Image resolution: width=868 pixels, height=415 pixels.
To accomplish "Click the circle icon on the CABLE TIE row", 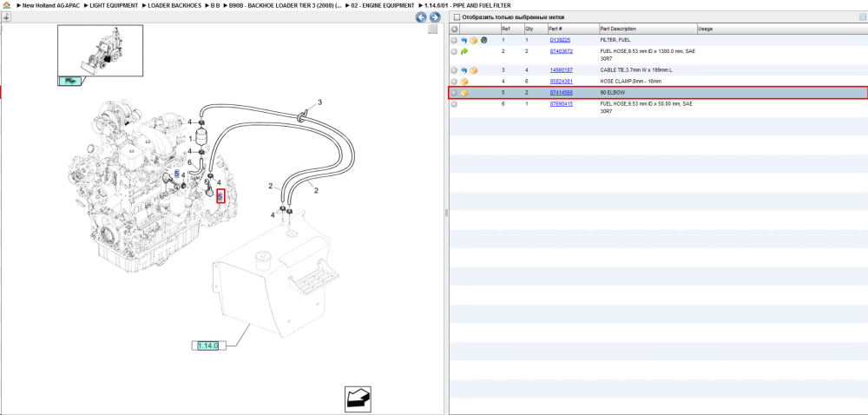I will click(454, 71).
